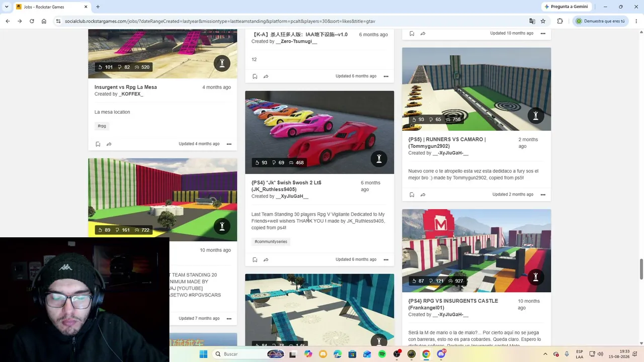This screenshot has height=362, width=644.
Task: Share the K-A IAA job card
Action: click(x=266, y=76)
